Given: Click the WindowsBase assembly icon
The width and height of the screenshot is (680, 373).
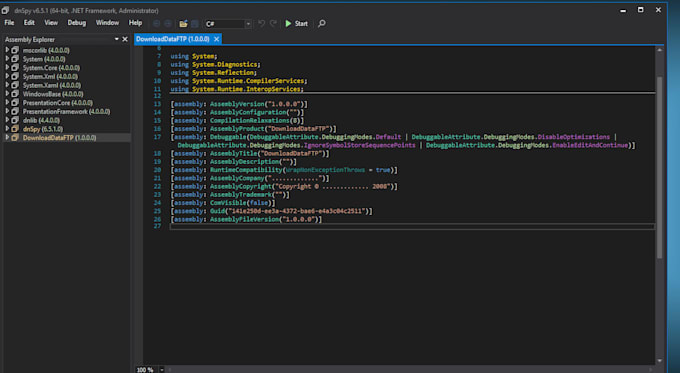Looking at the screenshot, I should coord(15,93).
